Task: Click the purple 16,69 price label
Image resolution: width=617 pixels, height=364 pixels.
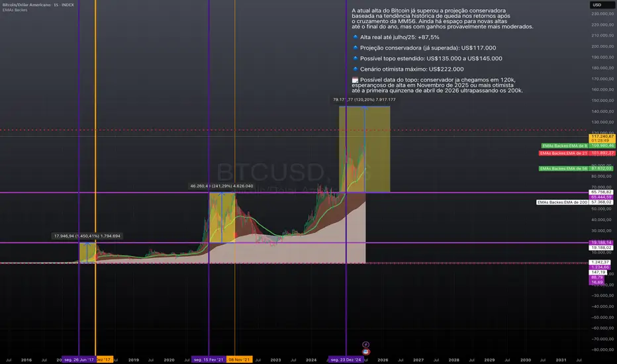Action: point(596,282)
